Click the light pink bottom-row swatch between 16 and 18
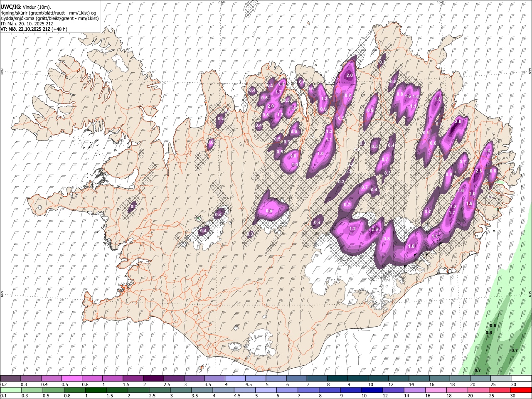 (436, 390)
